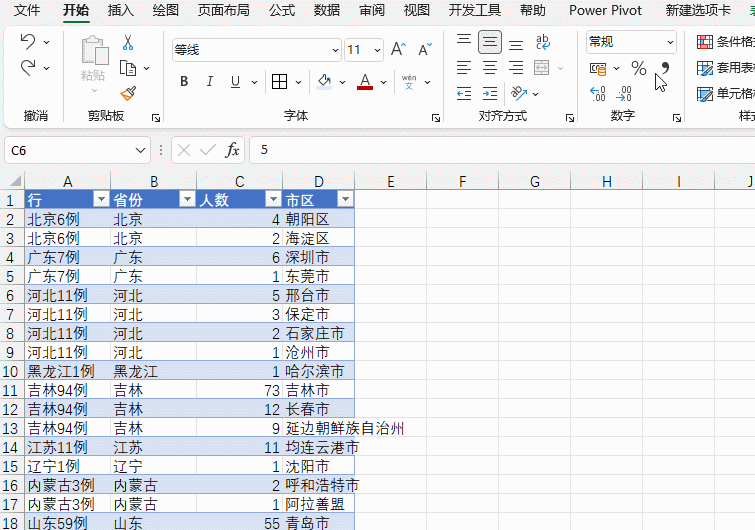Toggle bold formatting

pyautogui.click(x=184, y=82)
